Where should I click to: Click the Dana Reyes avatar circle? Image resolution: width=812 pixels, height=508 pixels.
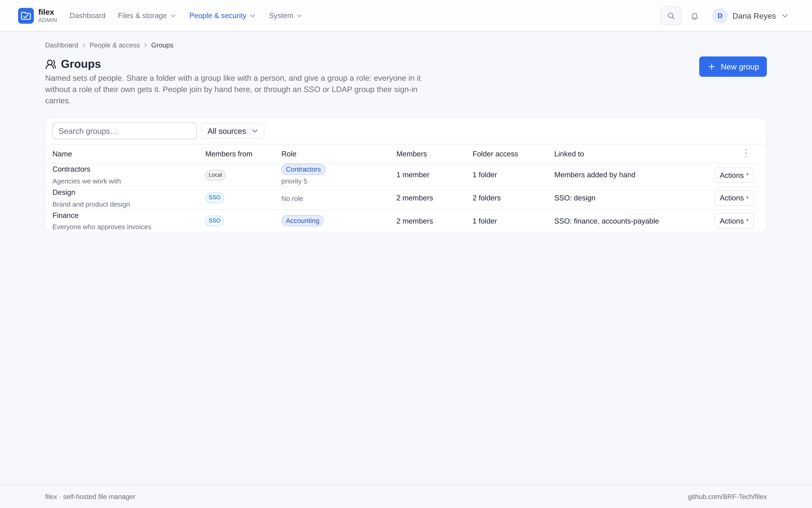click(x=720, y=16)
